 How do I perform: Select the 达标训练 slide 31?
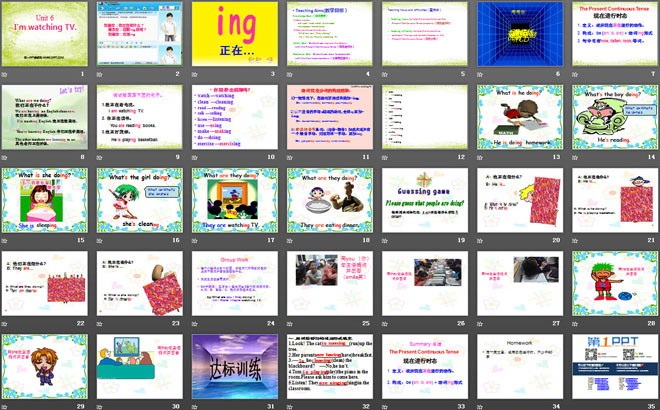coord(235,367)
